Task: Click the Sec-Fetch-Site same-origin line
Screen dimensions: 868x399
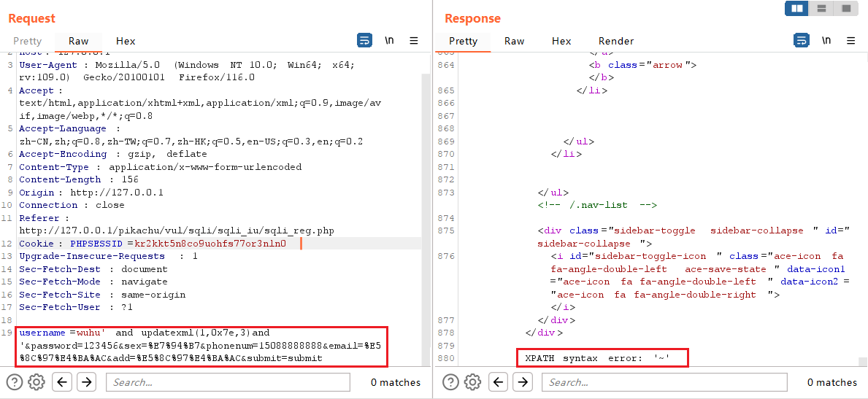Action: (x=102, y=295)
